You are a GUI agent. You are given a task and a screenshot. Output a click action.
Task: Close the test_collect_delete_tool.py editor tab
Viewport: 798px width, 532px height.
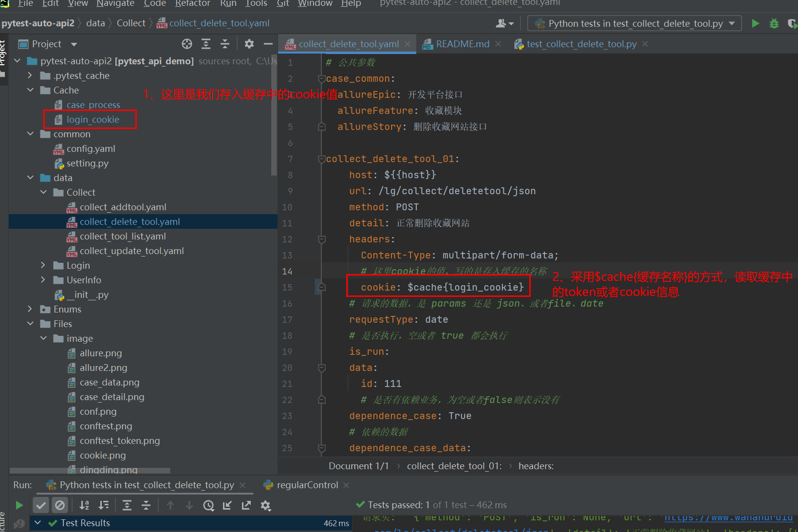pos(645,44)
